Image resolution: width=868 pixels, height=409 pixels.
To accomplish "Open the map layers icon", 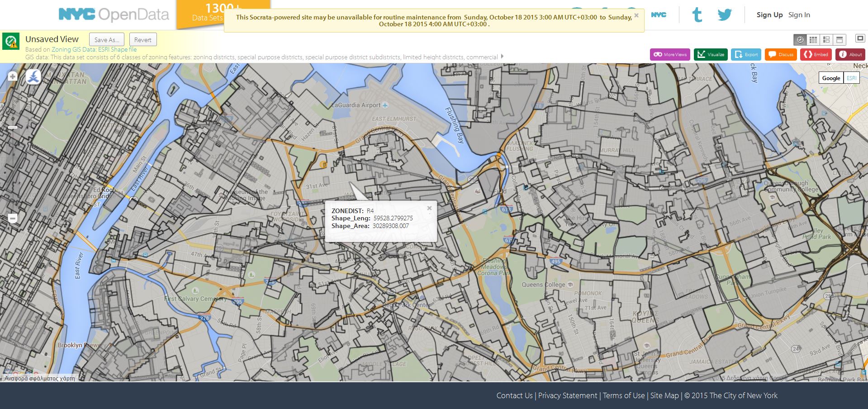I will pos(33,77).
